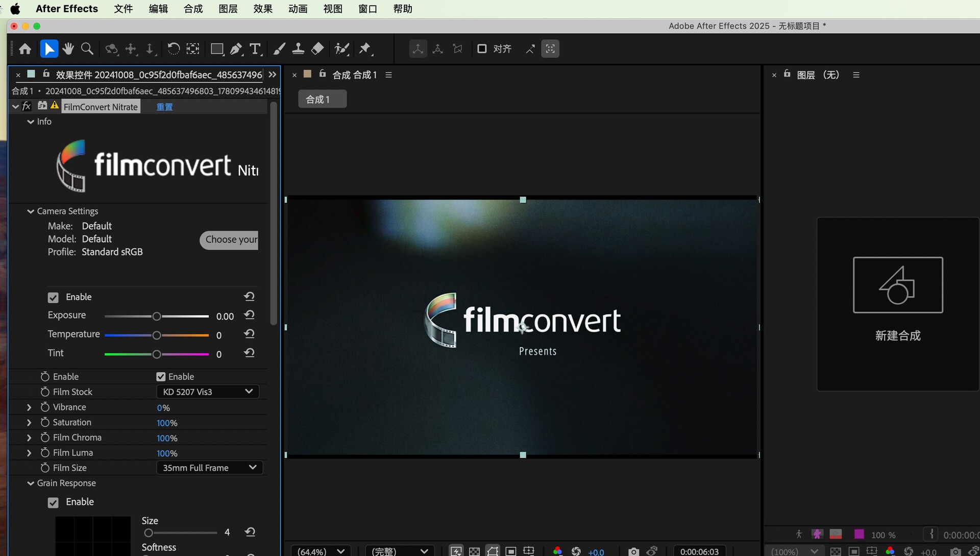The height and width of the screenshot is (556, 980).
Task: Select the local axis mode icon
Action: tap(418, 49)
